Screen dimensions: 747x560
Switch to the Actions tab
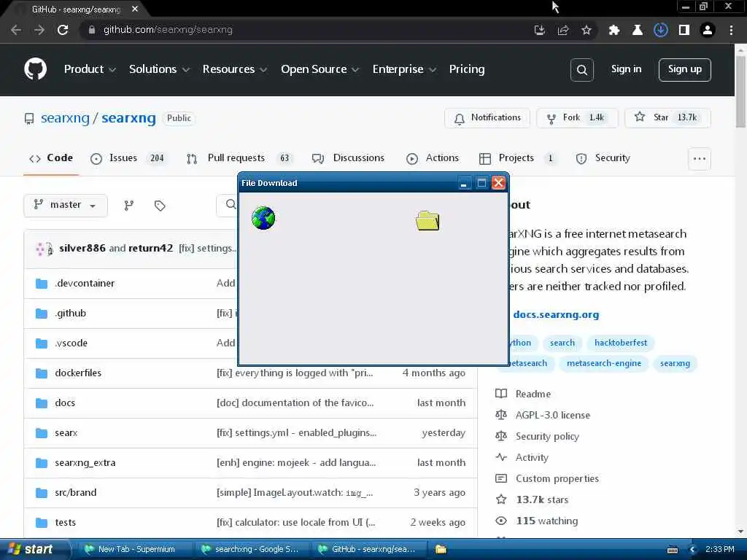(x=433, y=158)
